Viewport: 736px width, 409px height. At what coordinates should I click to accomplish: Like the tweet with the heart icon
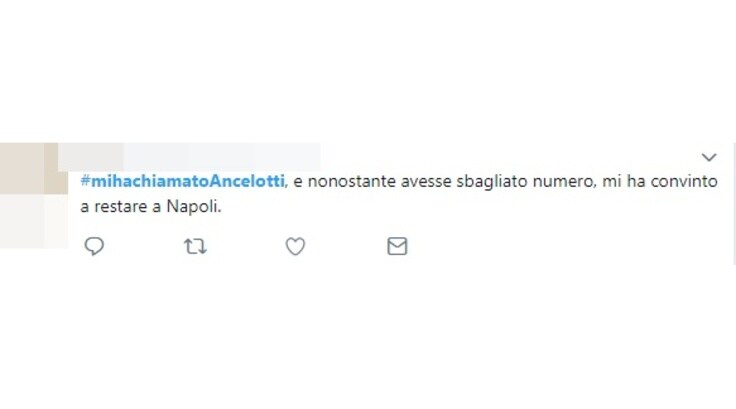click(295, 246)
